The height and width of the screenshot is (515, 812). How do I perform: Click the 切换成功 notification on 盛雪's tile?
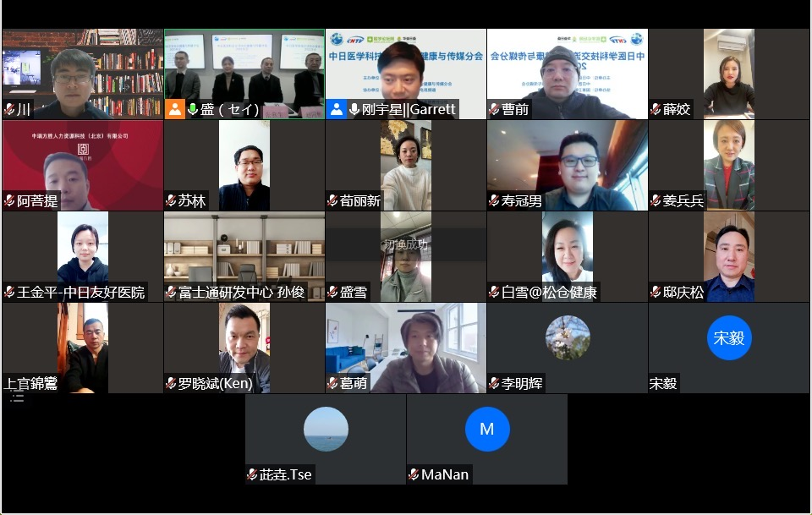pyautogui.click(x=406, y=244)
